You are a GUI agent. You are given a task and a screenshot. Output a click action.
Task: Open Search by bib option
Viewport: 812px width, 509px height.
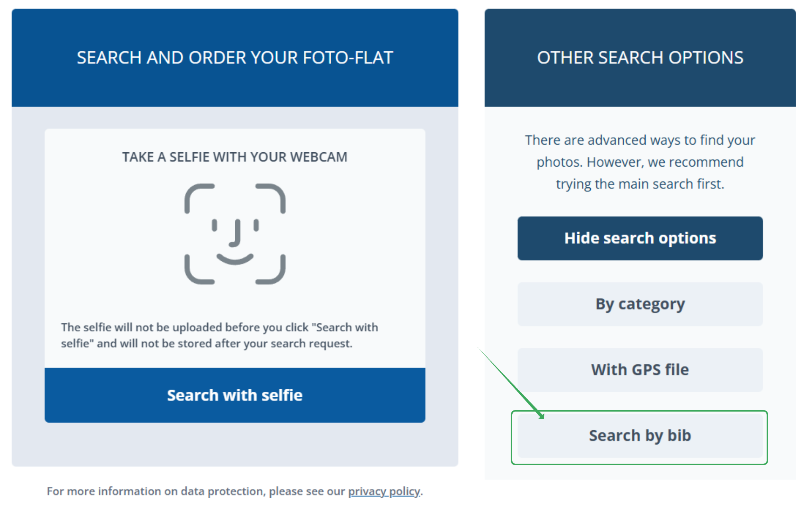click(640, 436)
